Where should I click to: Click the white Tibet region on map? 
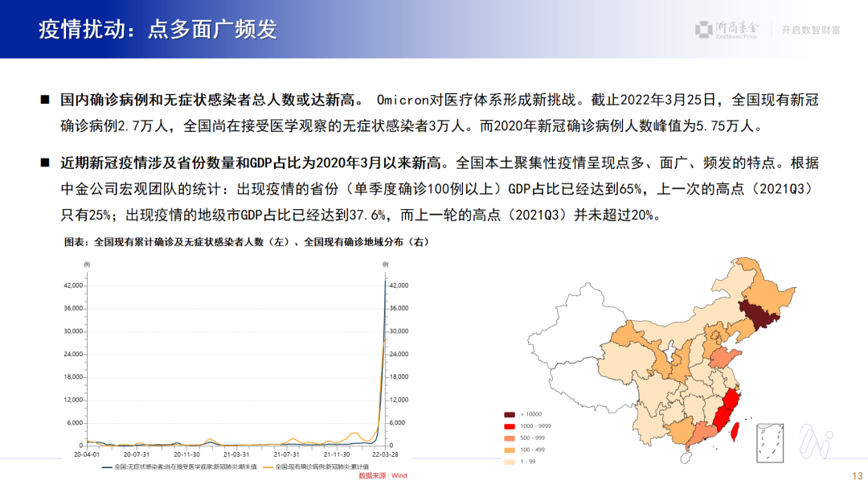[592, 385]
